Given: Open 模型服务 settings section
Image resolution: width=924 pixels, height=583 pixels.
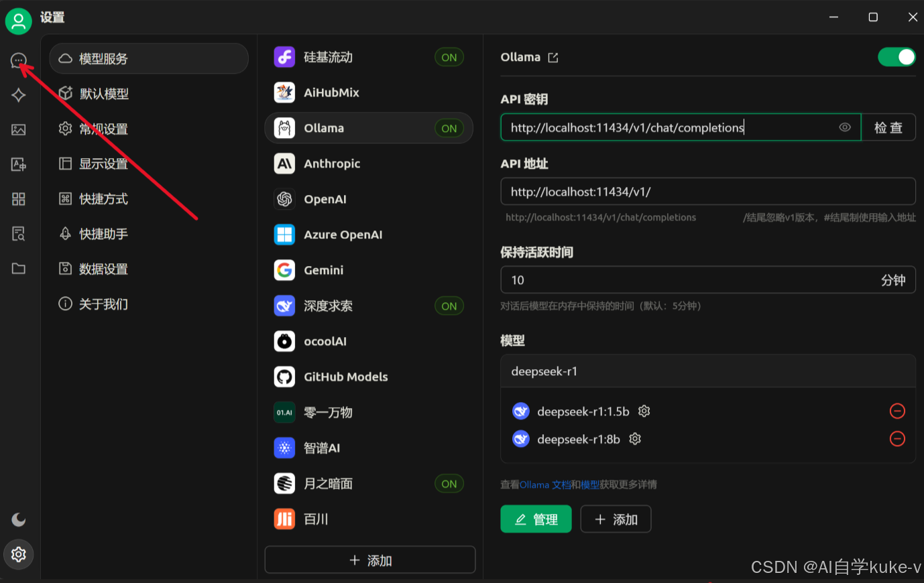Looking at the screenshot, I should click(149, 58).
